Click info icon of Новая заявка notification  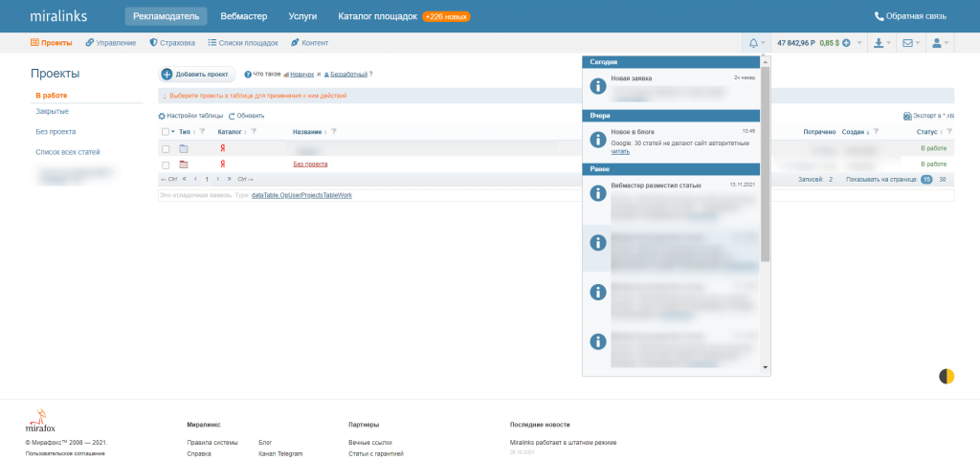pyautogui.click(x=598, y=87)
